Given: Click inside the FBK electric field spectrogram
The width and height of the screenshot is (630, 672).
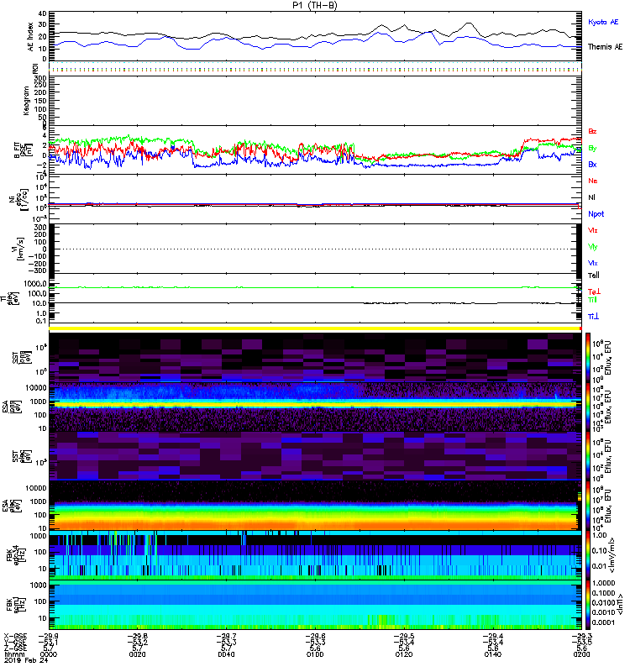Looking at the screenshot, I should 315,555.
